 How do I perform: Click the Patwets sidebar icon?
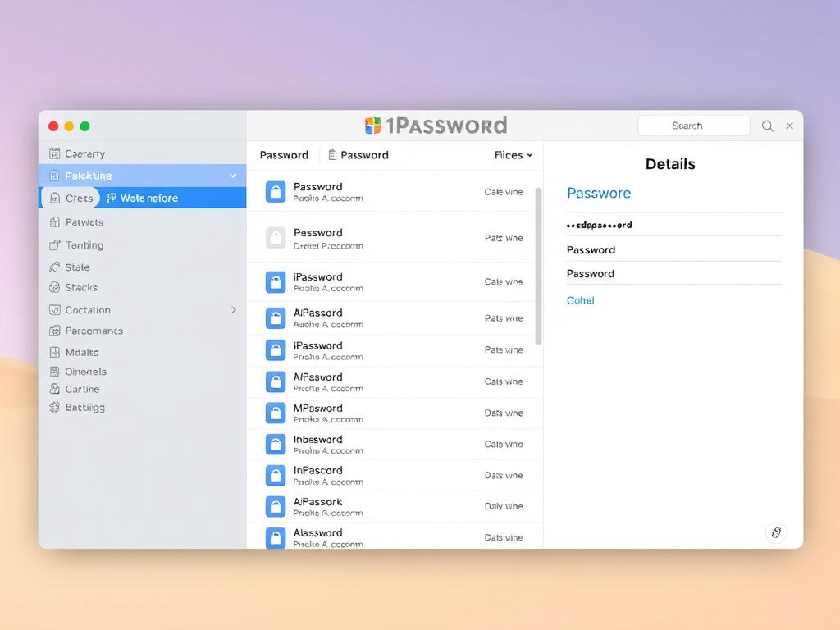click(55, 222)
